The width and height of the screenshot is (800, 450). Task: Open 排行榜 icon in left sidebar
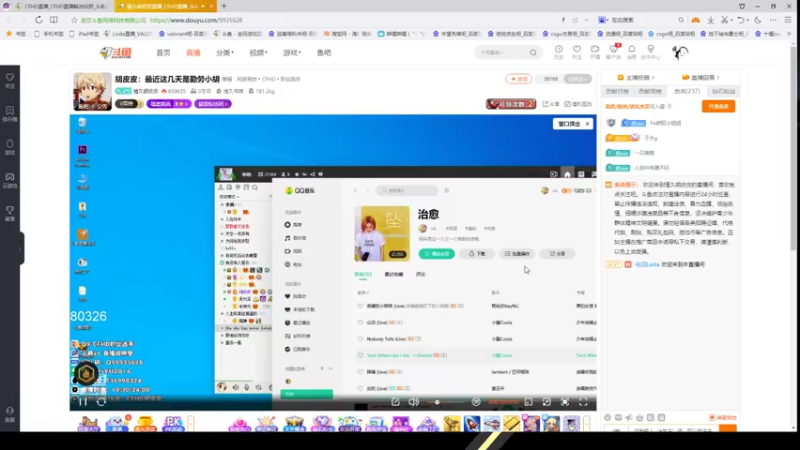(x=10, y=113)
